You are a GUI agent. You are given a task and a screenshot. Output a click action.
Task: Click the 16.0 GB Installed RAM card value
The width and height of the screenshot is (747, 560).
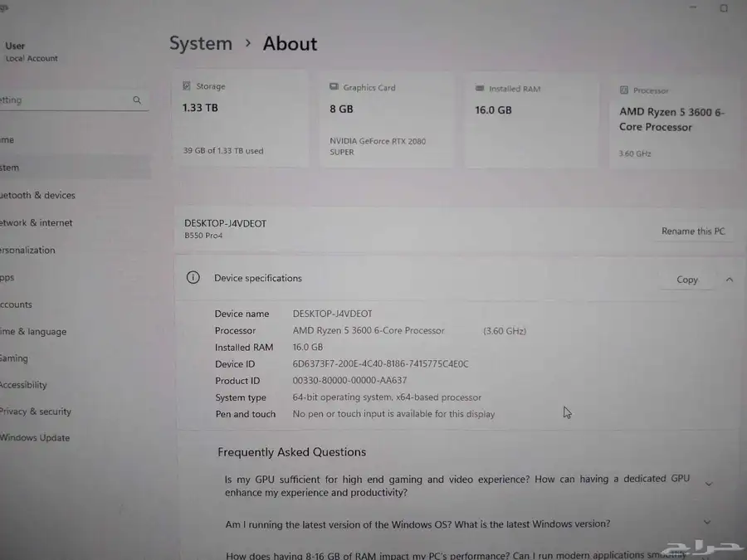coord(493,110)
